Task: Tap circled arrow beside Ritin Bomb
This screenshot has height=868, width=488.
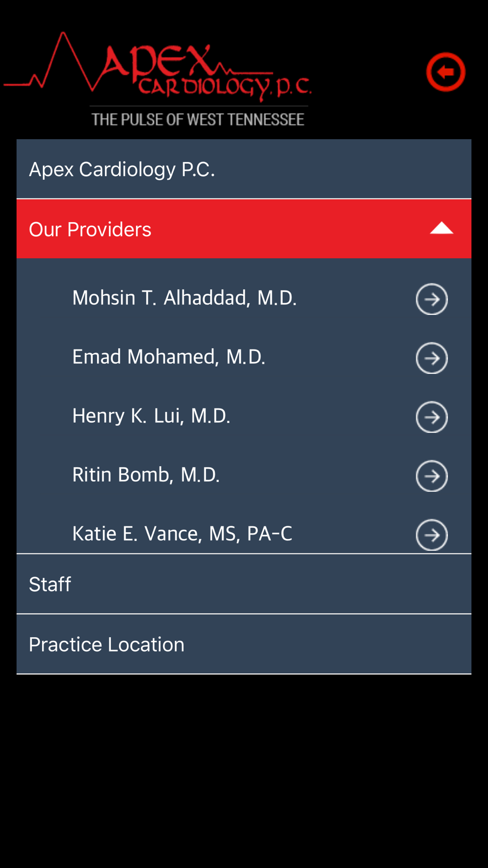Action: [x=431, y=476]
